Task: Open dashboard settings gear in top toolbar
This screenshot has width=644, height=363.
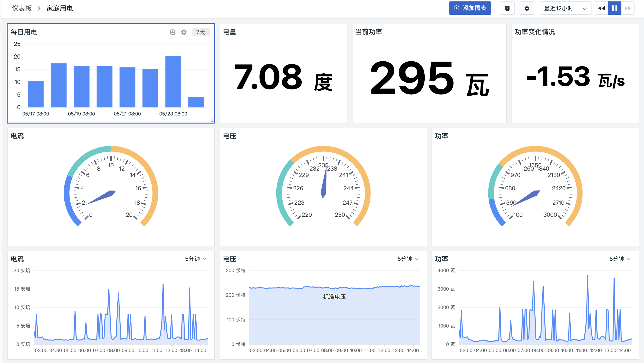Action: [527, 8]
